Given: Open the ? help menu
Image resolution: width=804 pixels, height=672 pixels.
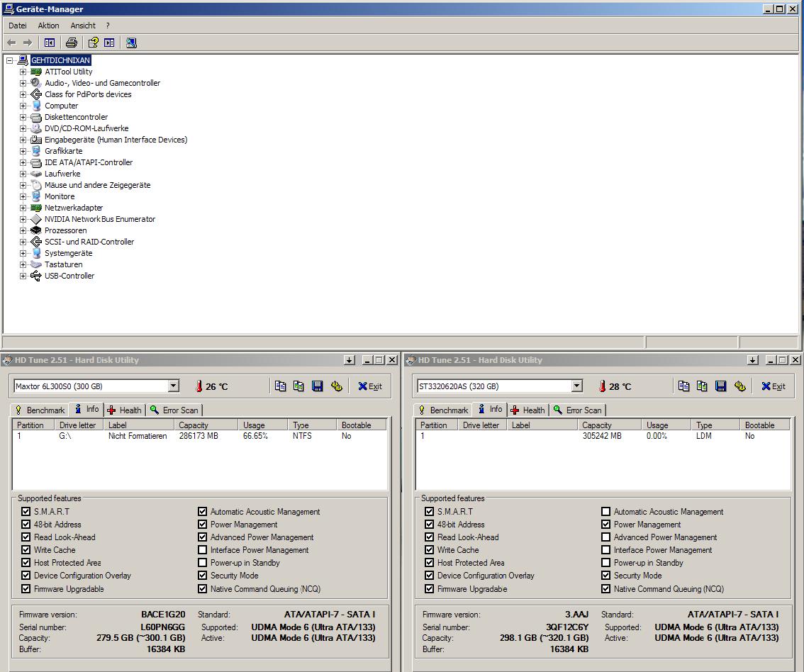Looking at the screenshot, I should pyautogui.click(x=108, y=26).
